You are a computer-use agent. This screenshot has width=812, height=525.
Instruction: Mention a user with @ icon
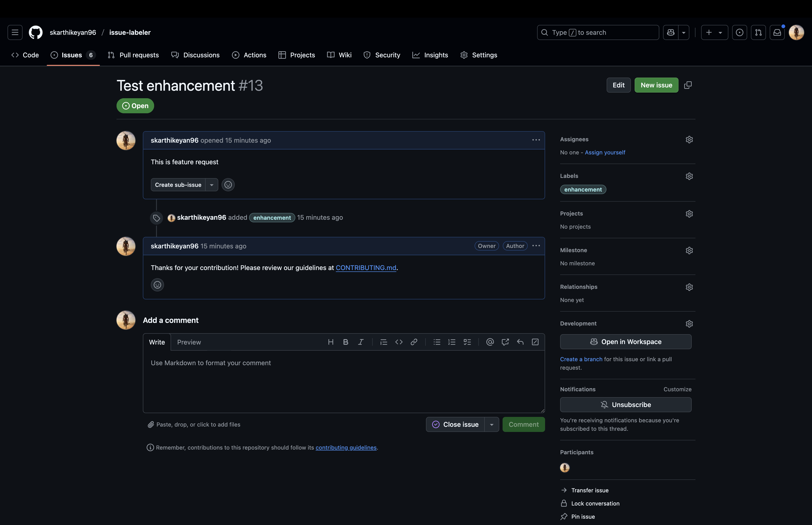[x=490, y=342]
